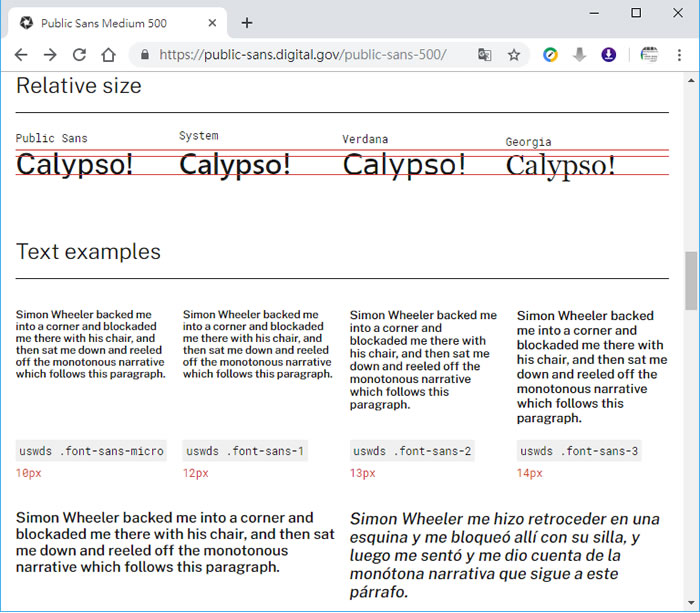Click the Calypso! sample under Public Sans
Image resolution: width=700 pixels, height=613 pixels.
[x=75, y=165]
